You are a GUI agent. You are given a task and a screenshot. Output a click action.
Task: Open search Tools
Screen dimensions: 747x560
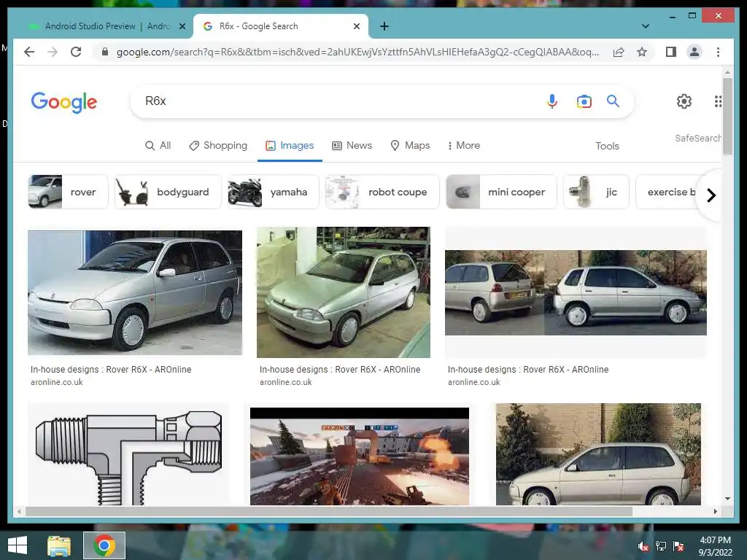pyautogui.click(x=607, y=146)
